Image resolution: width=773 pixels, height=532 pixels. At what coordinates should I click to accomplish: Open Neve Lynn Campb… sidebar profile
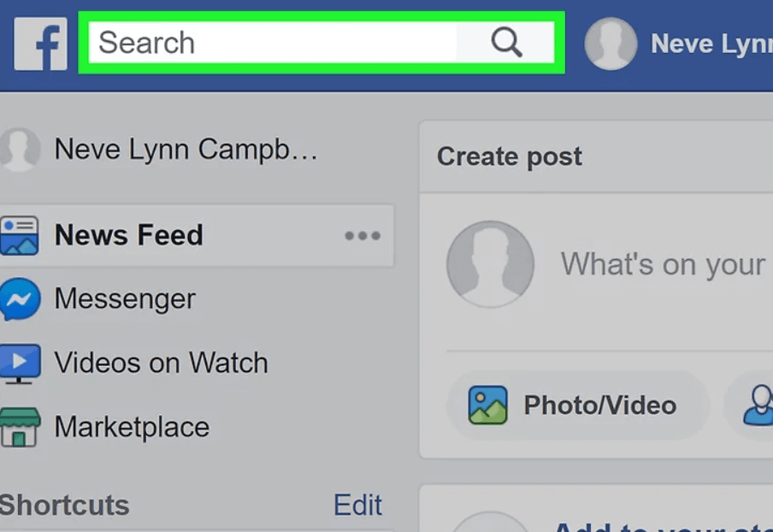pos(186,150)
